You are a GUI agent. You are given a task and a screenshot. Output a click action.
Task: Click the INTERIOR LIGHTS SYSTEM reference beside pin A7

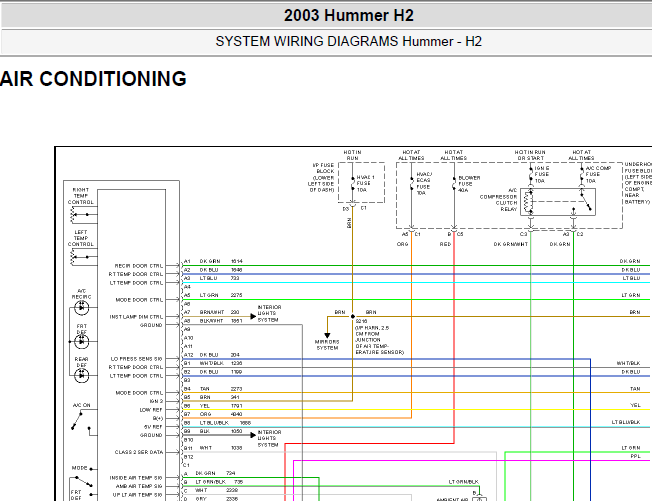pyautogui.click(x=269, y=313)
